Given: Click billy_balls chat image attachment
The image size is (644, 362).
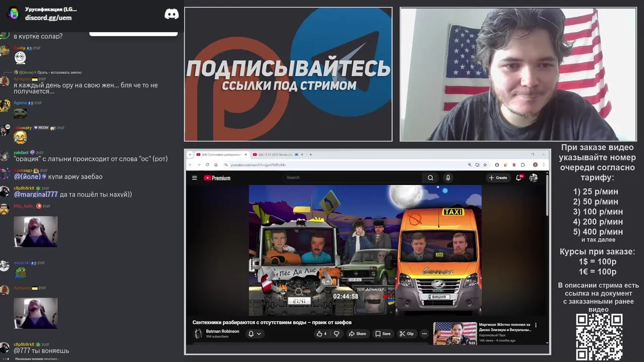Looking at the screenshot, I should point(36,232).
